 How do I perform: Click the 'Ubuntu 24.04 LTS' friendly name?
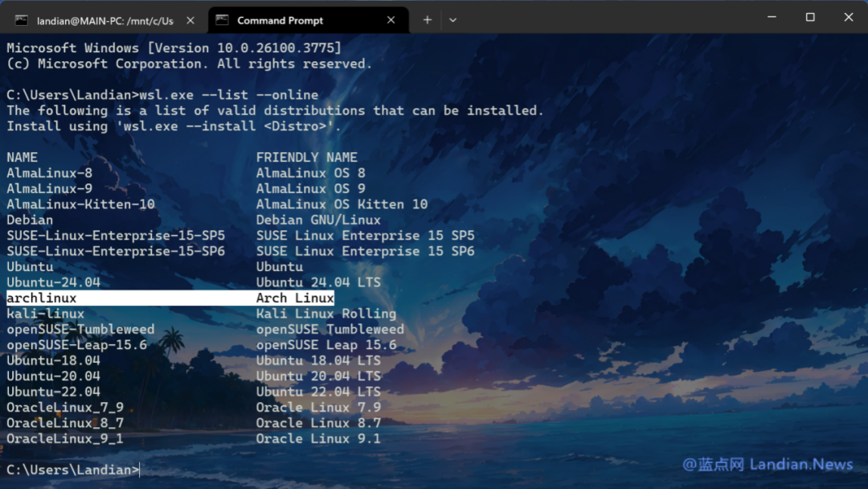[318, 282]
